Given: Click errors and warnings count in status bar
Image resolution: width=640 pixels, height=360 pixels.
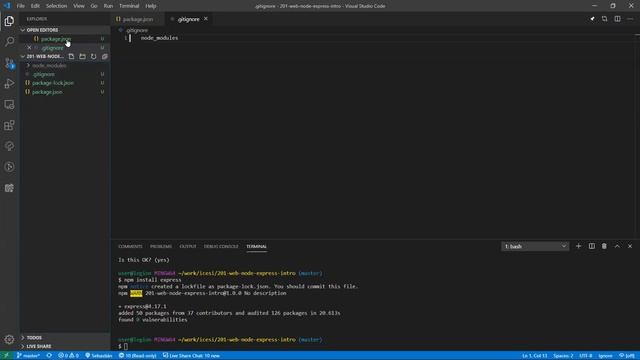Looking at the screenshot, I should pyautogui.click(x=68, y=356).
